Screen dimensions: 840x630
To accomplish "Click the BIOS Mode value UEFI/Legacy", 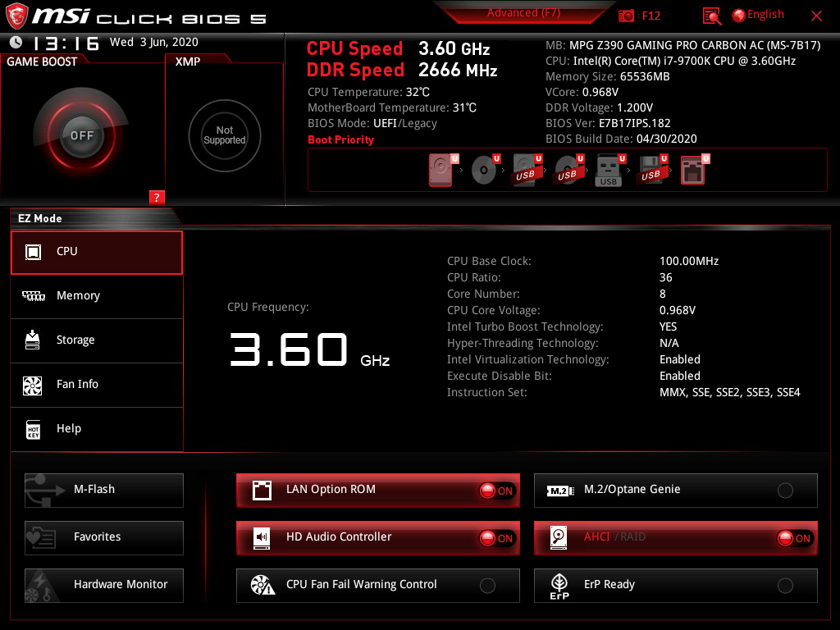I will coord(405,123).
